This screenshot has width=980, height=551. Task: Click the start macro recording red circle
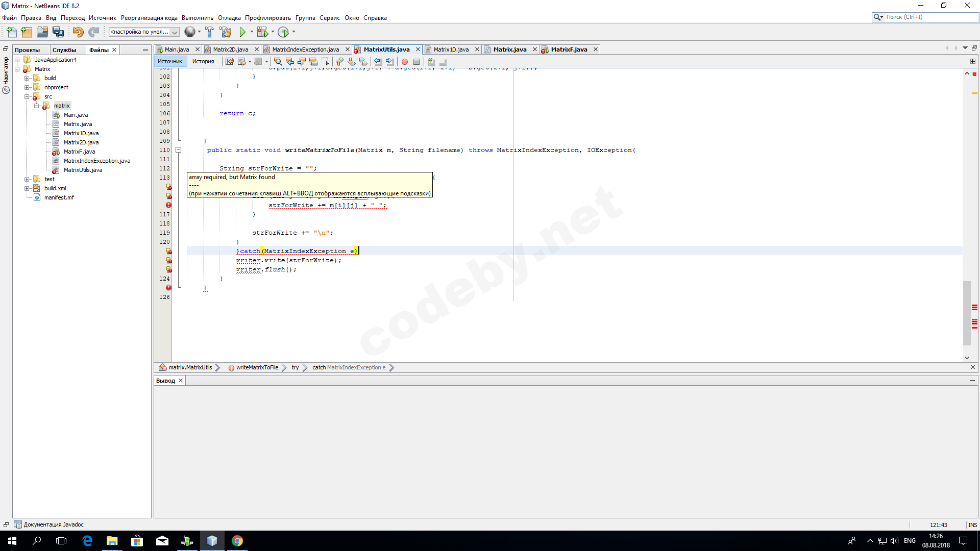pos(405,62)
